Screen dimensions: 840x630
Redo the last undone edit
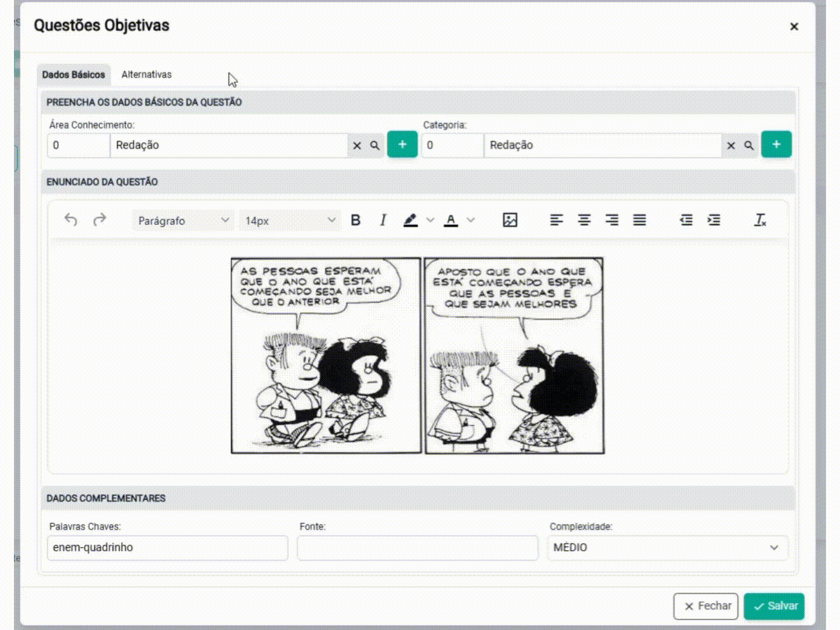(100, 220)
